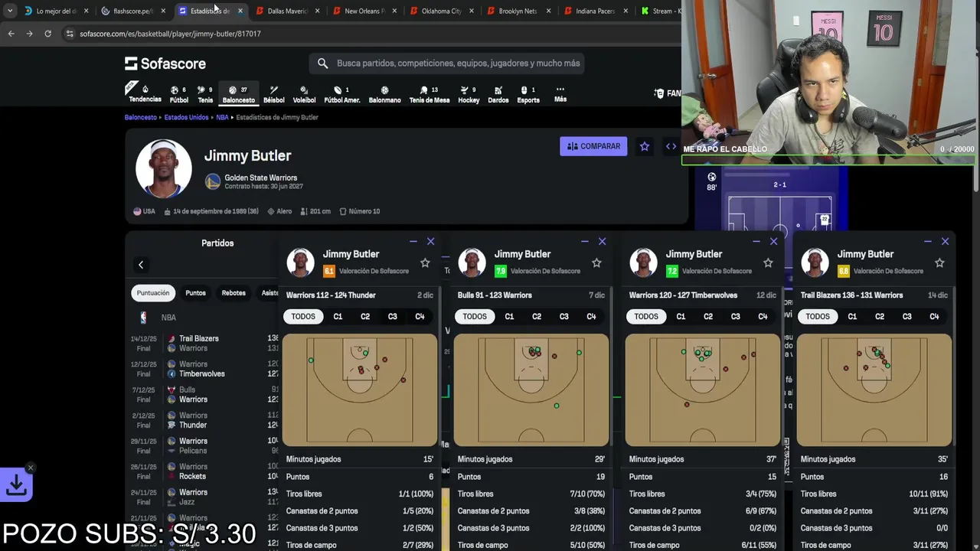The height and width of the screenshot is (551, 980).
Task: Star the Bulls vs Warriors card
Action: pyautogui.click(x=596, y=262)
